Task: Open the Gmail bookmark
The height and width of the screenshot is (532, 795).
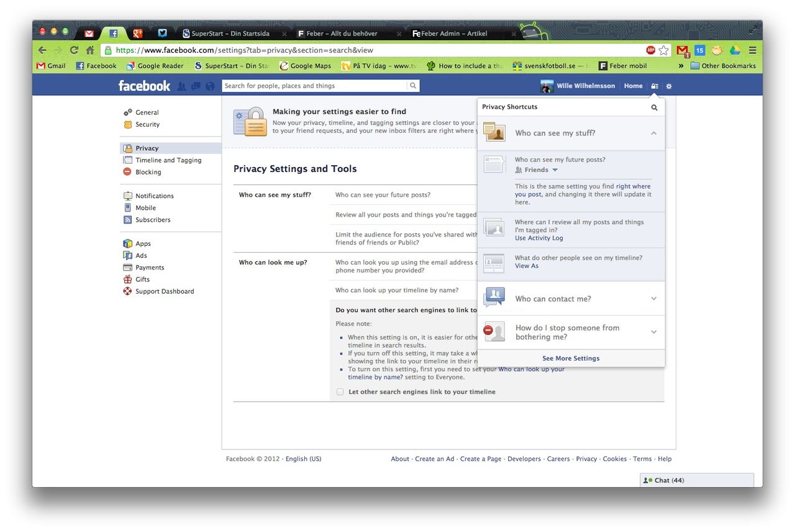Action: [x=51, y=66]
